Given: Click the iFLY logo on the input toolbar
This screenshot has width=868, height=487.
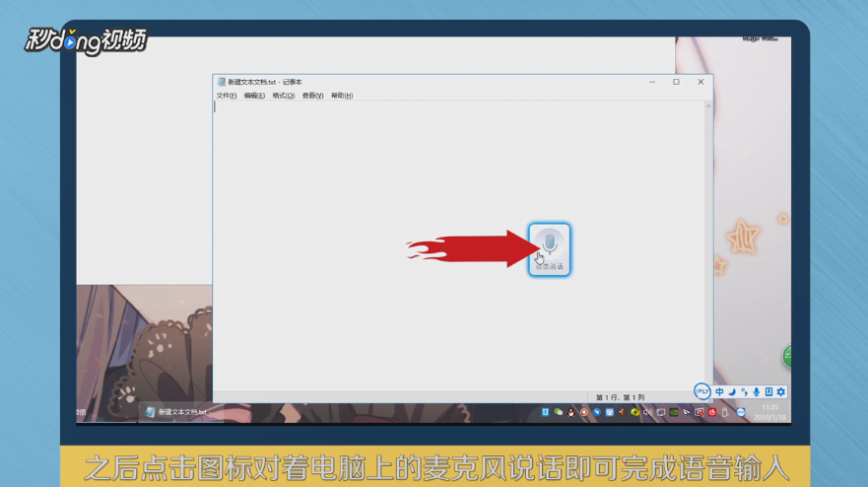Looking at the screenshot, I should [x=701, y=391].
